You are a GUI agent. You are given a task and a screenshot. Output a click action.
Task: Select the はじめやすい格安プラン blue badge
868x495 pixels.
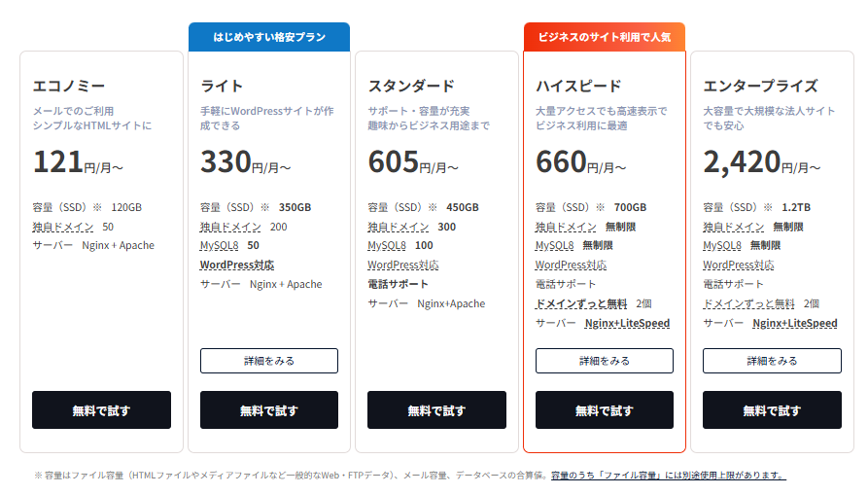click(x=268, y=38)
